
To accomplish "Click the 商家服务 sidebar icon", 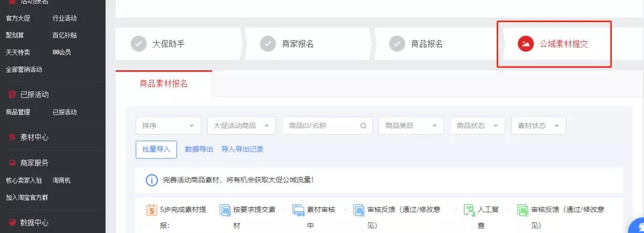I will (13, 163).
